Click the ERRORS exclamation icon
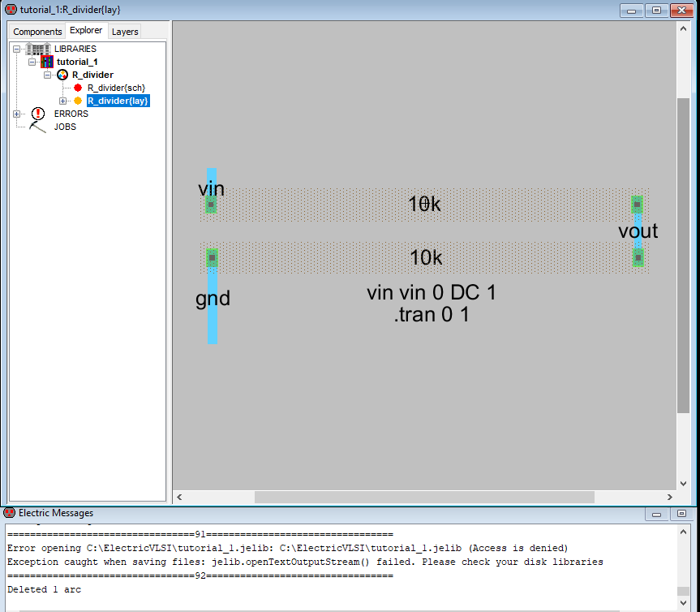The height and width of the screenshot is (612, 700). tap(38, 114)
